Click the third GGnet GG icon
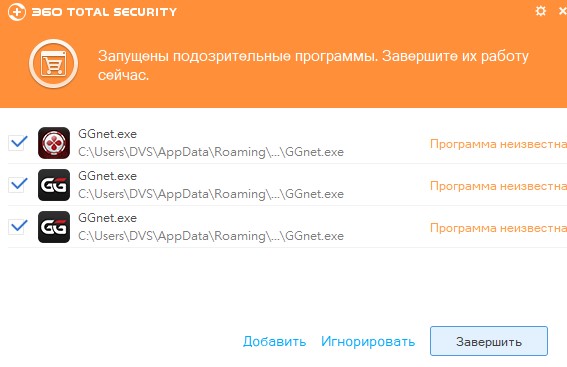This screenshot has width=567, height=367. (54, 227)
